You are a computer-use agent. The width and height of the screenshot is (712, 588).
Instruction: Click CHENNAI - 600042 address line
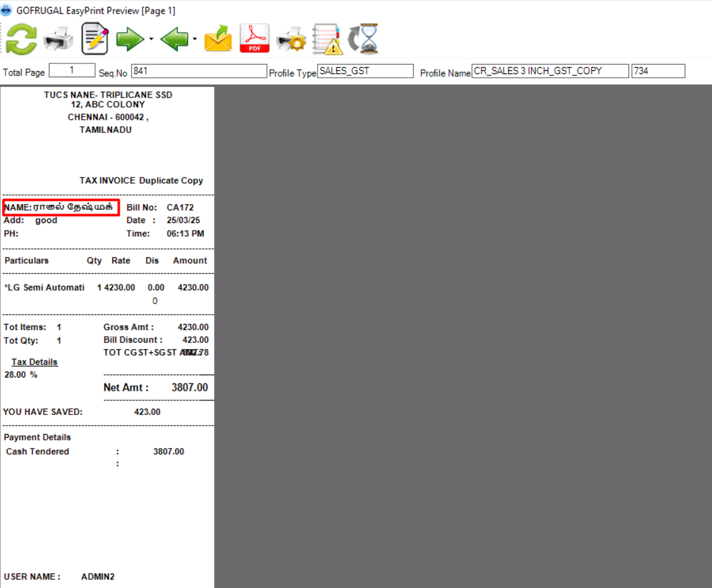108,117
